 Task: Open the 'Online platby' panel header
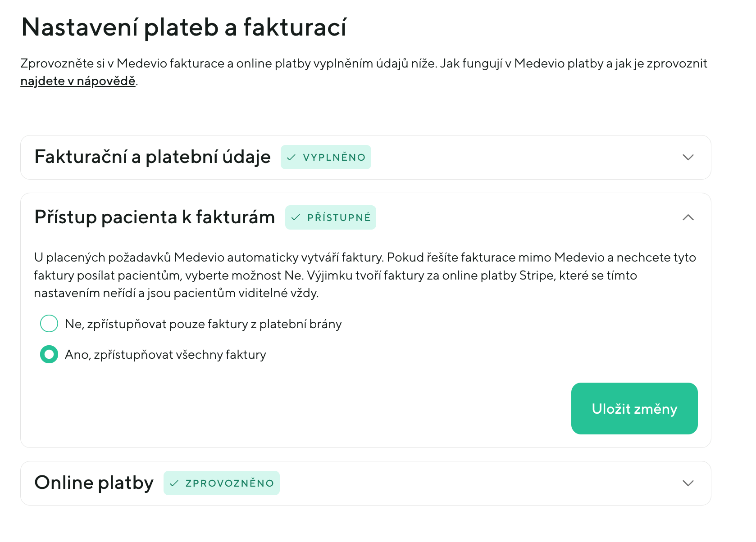(93, 483)
